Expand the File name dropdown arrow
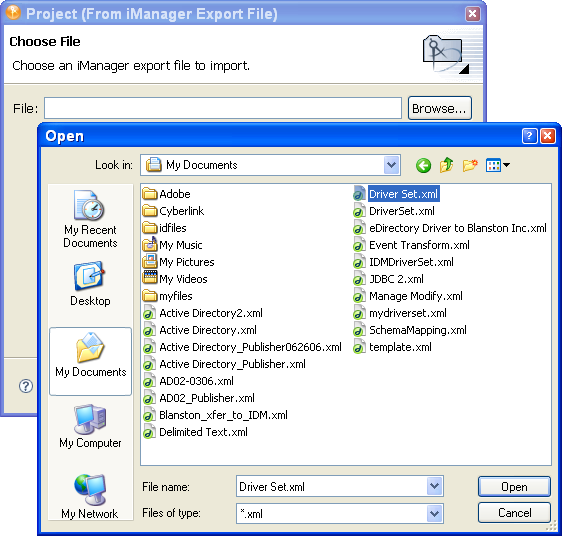562x536 pixels. [x=434, y=486]
